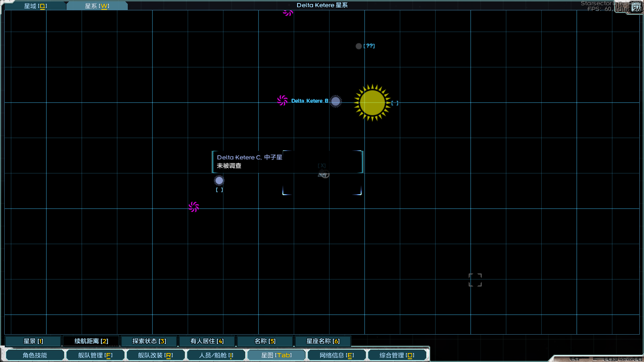Click the player fleet icon on the map

pyautogui.click(x=323, y=174)
